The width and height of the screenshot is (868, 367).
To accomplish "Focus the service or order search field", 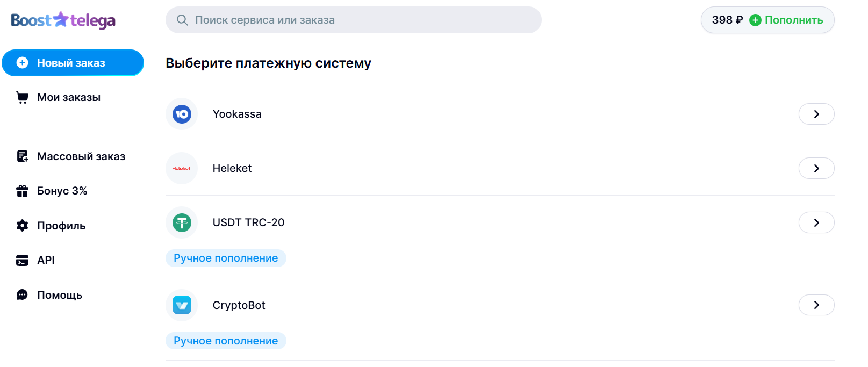I will pos(354,20).
